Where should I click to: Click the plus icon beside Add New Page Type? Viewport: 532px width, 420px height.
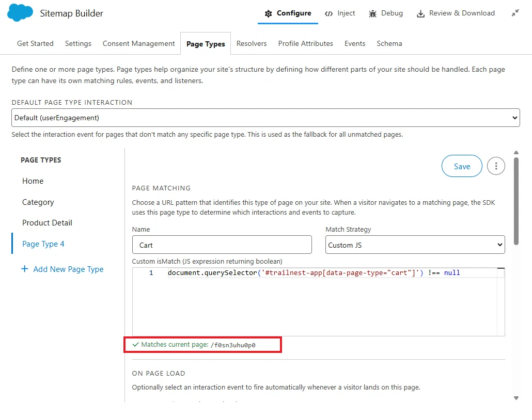pos(24,269)
